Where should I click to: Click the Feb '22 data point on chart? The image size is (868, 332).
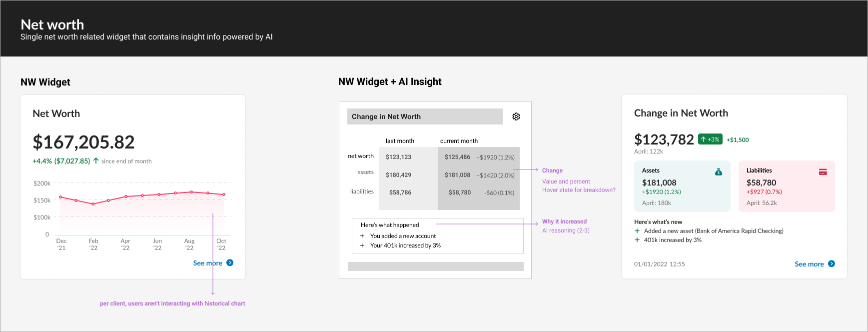pyautogui.click(x=92, y=204)
